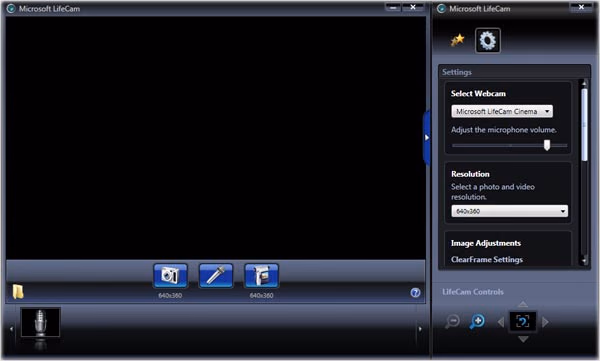This screenshot has height=361, width=600.
Task: Click the Resolution heading
Action: [470, 174]
